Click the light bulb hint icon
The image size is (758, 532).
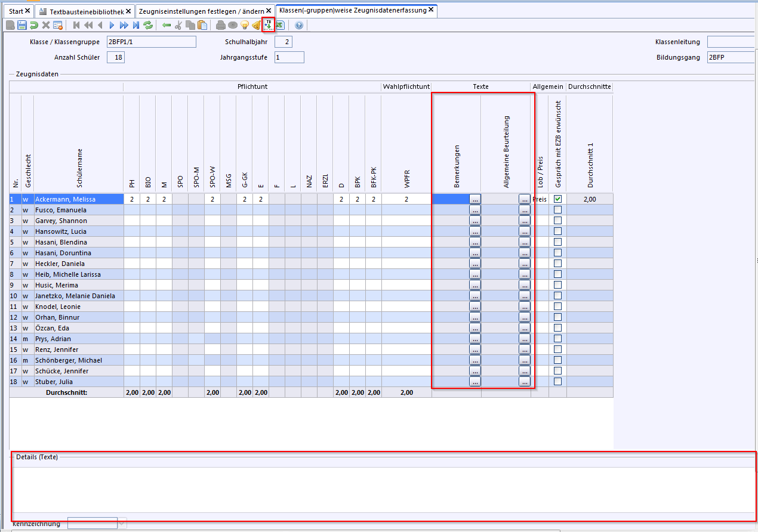coord(245,25)
